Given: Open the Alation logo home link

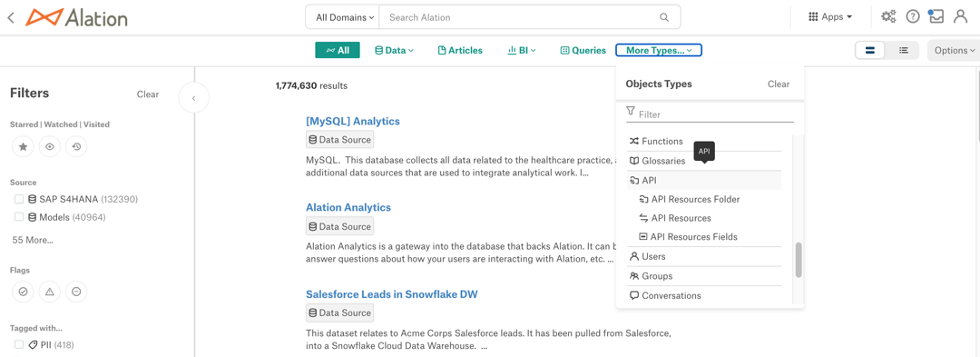Looking at the screenshot, I should click(76, 17).
